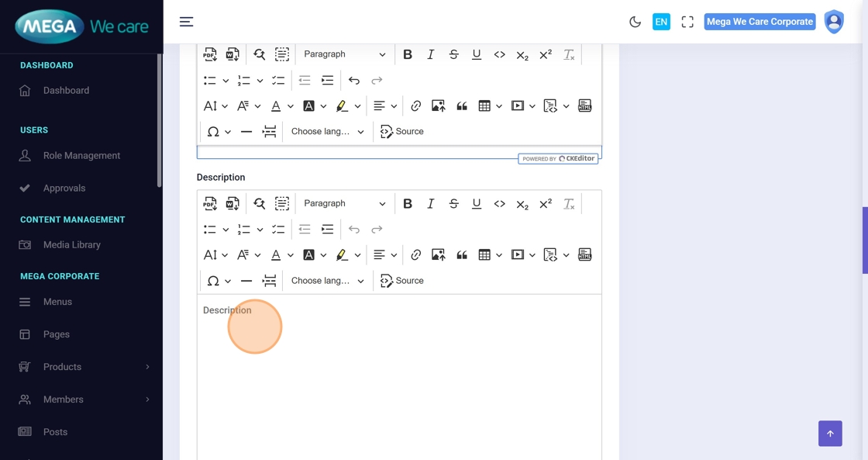Image resolution: width=868 pixels, height=460 pixels.
Task: Click Bold in Description editor toolbar
Action: click(408, 204)
